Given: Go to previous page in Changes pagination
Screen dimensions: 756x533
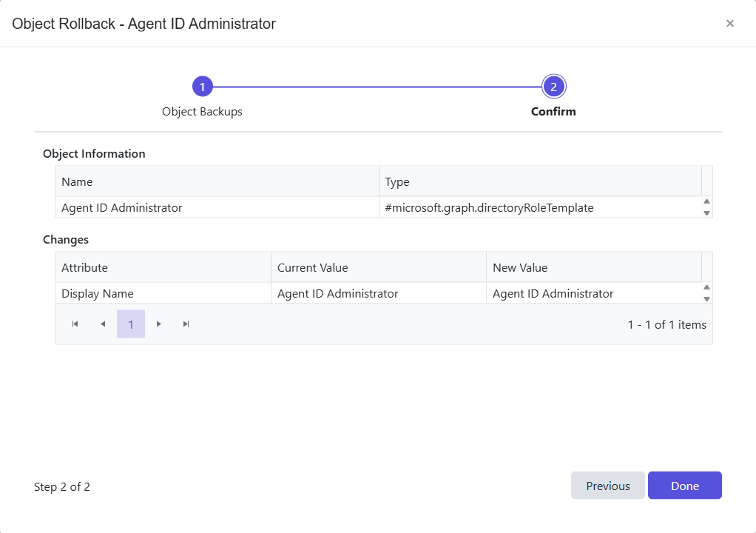Looking at the screenshot, I should click(x=103, y=324).
